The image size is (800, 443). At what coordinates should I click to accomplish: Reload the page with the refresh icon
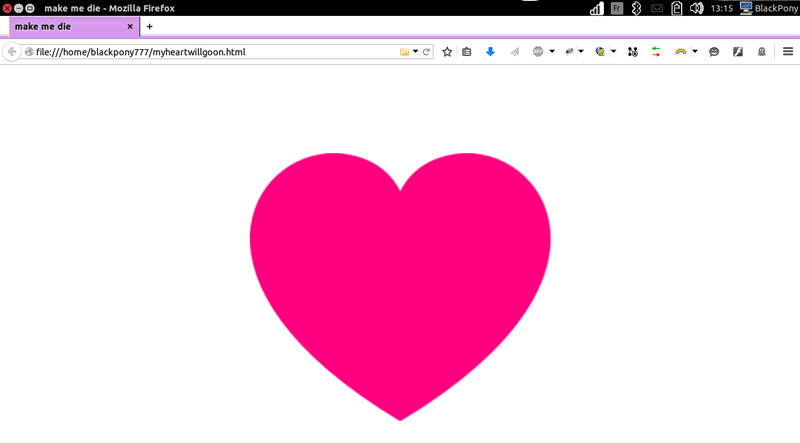click(426, 52)
